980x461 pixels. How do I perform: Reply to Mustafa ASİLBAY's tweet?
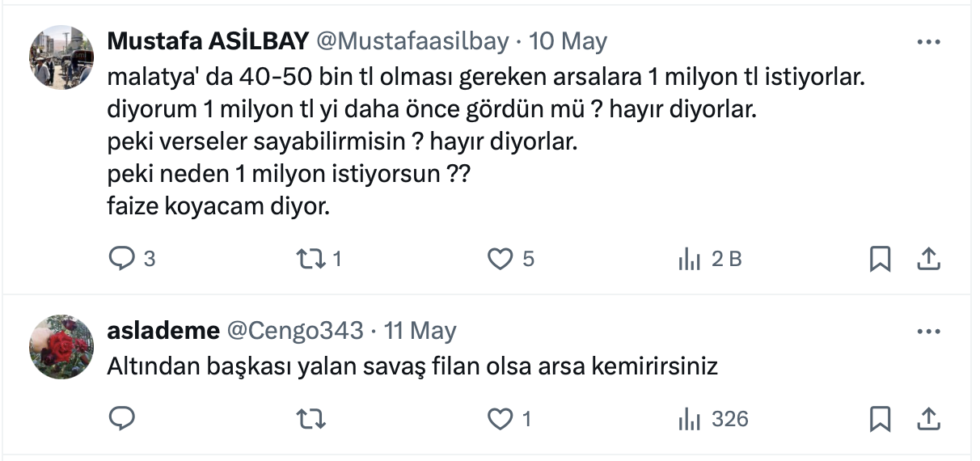point(121,259)
